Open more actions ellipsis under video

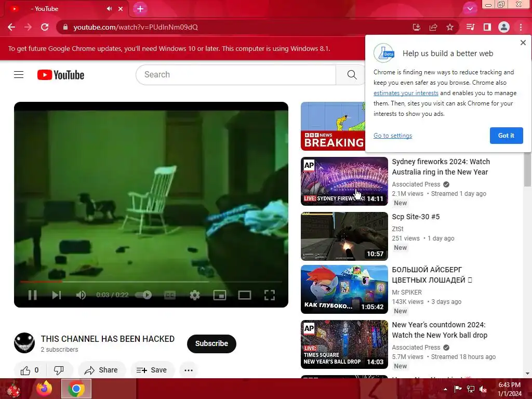[x=189, y=370]
